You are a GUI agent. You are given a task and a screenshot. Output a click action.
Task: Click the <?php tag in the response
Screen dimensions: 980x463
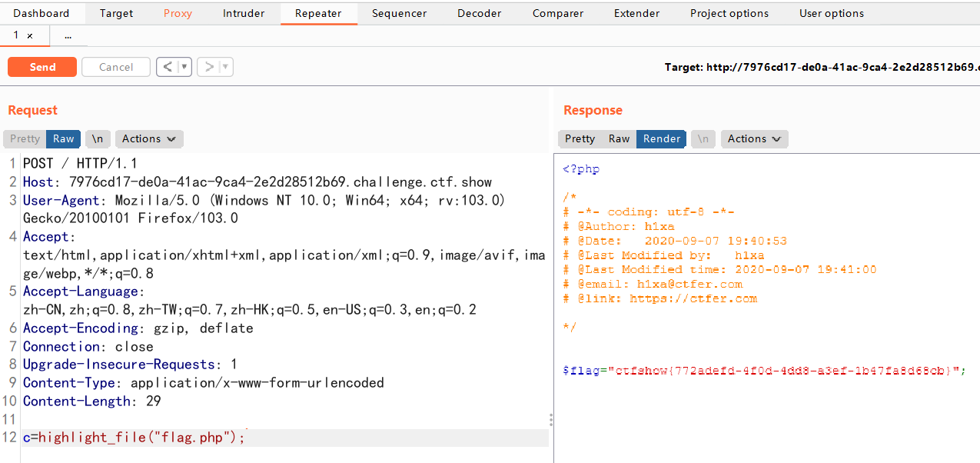(x=581, y=169)
